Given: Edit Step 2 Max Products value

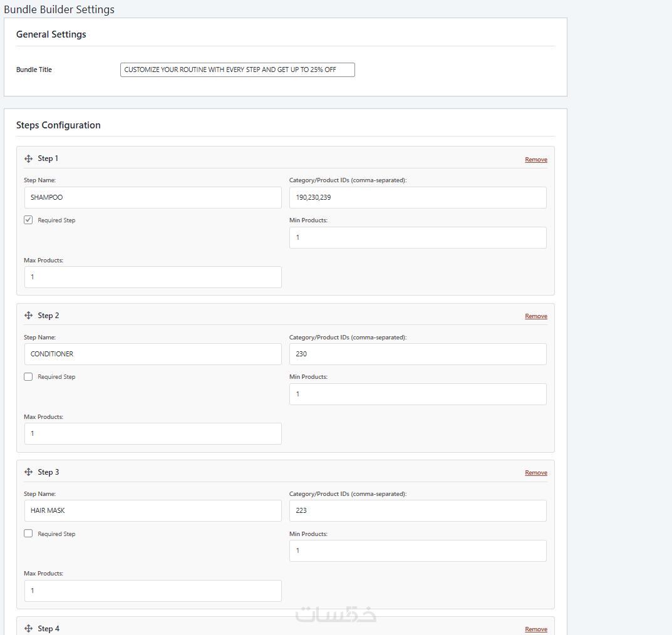Looking at the screenshot, I should (x=153, y=433).
